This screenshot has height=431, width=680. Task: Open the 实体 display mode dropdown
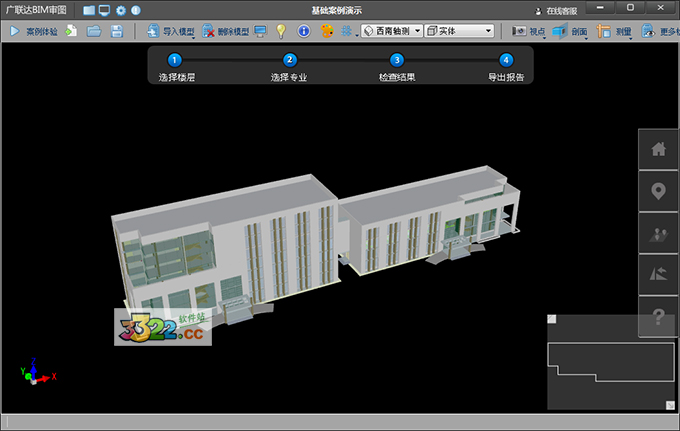(459, 31)
